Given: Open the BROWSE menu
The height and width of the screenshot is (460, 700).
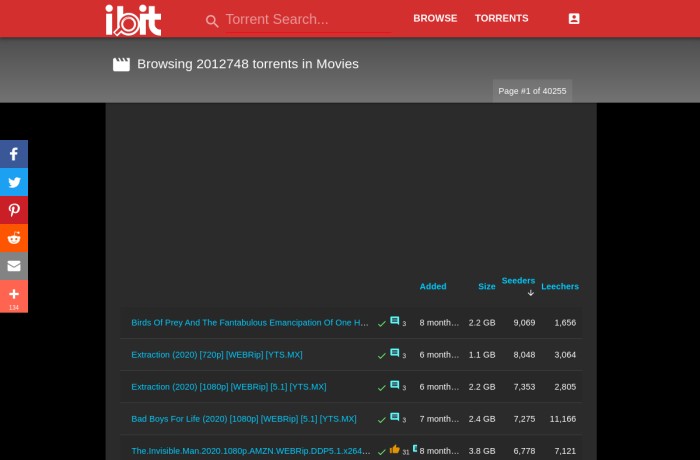Looking at the screenshot, I should pyautogui.click(x=435, y=18).
